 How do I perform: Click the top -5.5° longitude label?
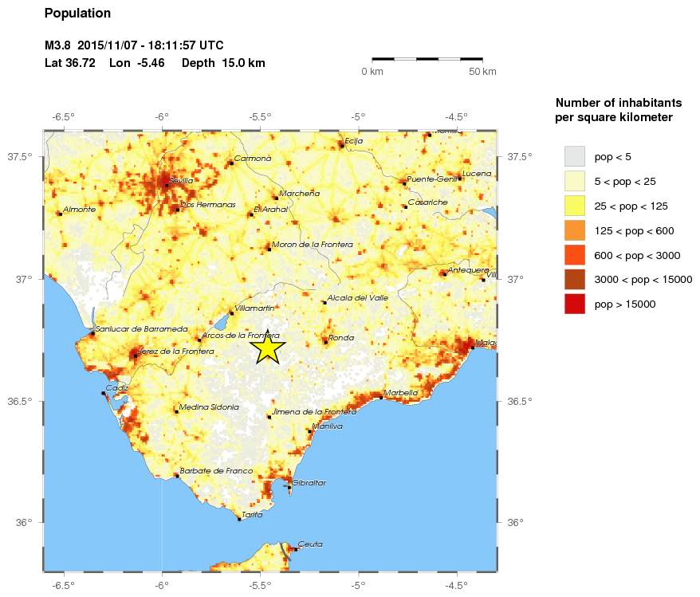259,117
